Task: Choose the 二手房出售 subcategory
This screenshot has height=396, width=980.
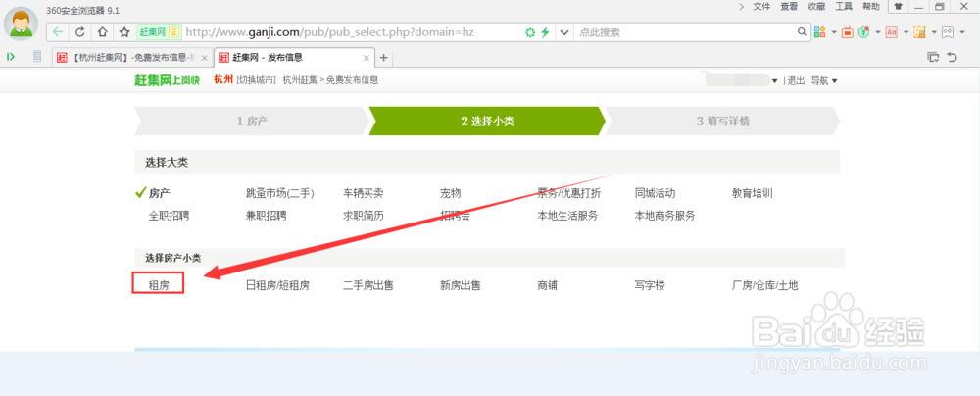Action: [368, 286]
